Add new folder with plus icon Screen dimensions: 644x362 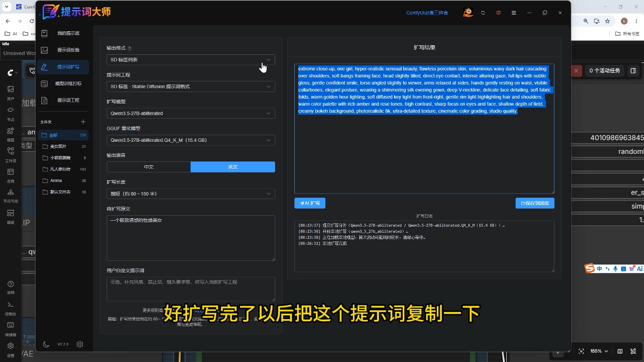click(83, 122)
